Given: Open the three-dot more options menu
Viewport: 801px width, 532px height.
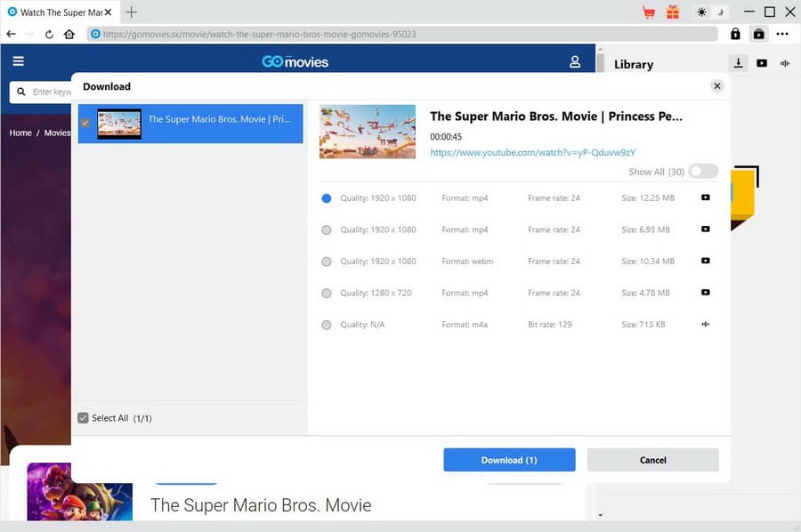Looking at the screenshot, I should click(782, 34).
